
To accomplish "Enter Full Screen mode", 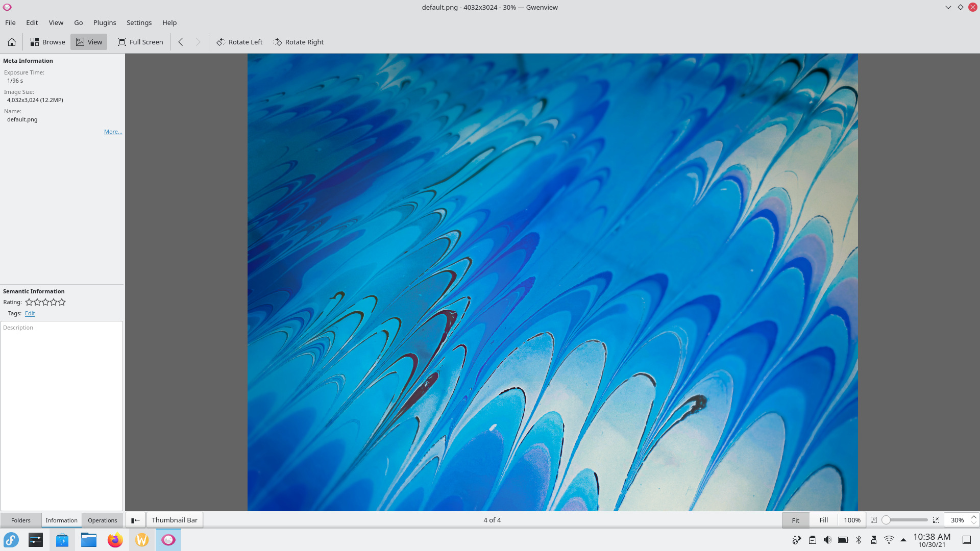I will coord(140,42).
